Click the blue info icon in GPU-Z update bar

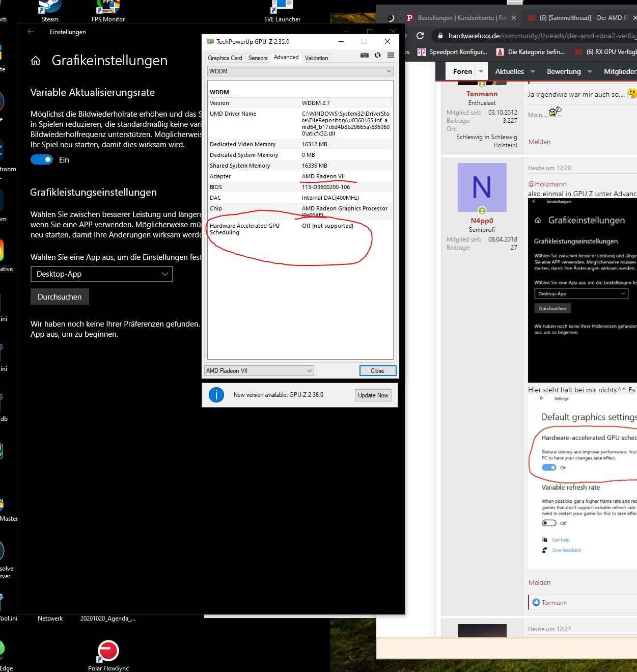(216, 395)
